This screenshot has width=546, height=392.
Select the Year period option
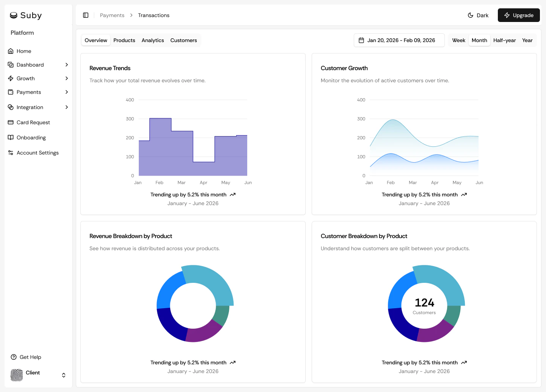pos(527,40)
